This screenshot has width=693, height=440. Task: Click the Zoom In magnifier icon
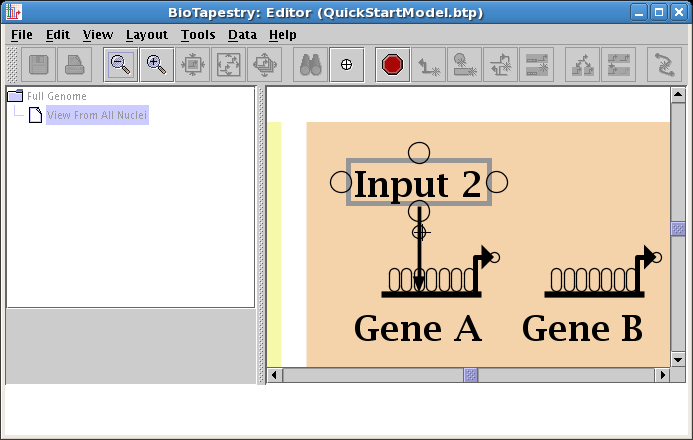point(156,64)
